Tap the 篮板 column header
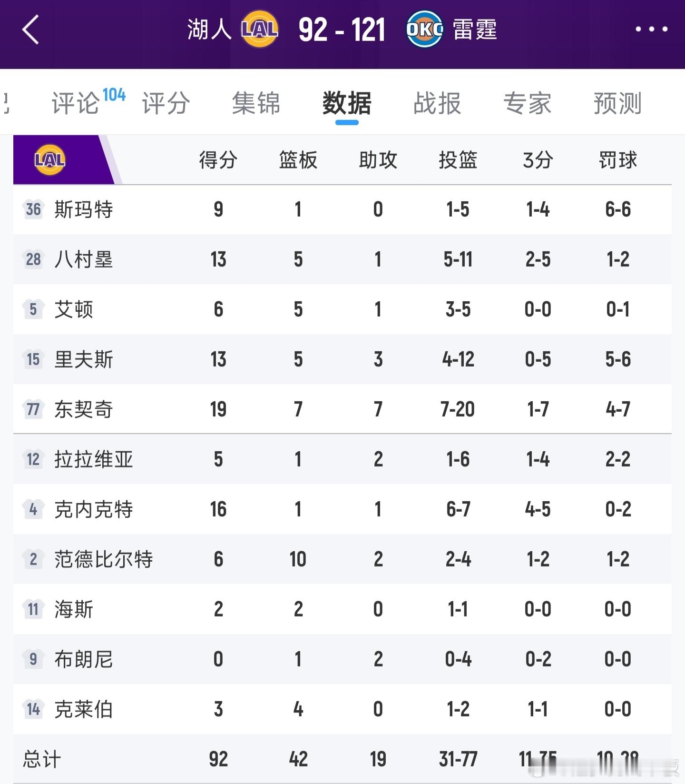685x784 pixels. (298, 160)
